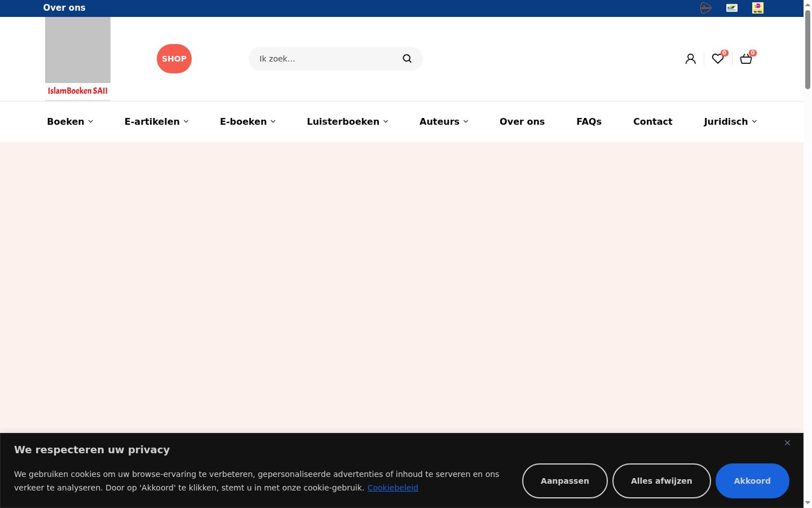Click the Bancontact payment icon
812x508 pixels.
pos(732,8)
